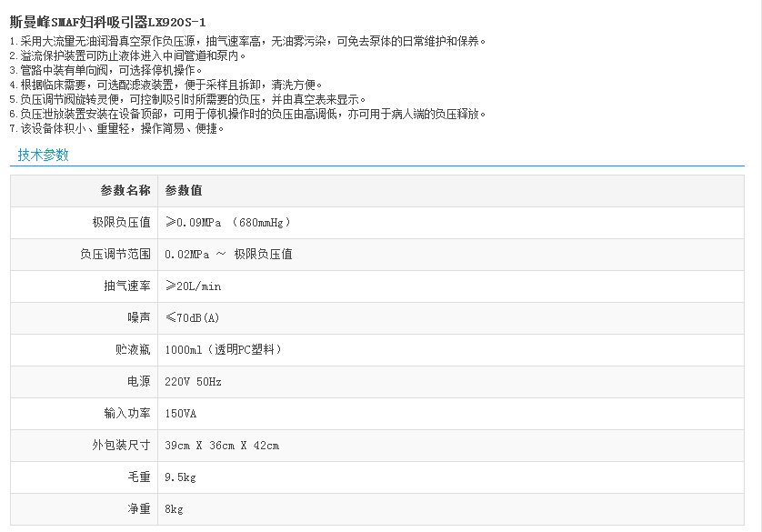The height and width of the screenshot is (532, 762).
Task: Click feature line 7 about 该设备体积小
Action: click(116, 128)
